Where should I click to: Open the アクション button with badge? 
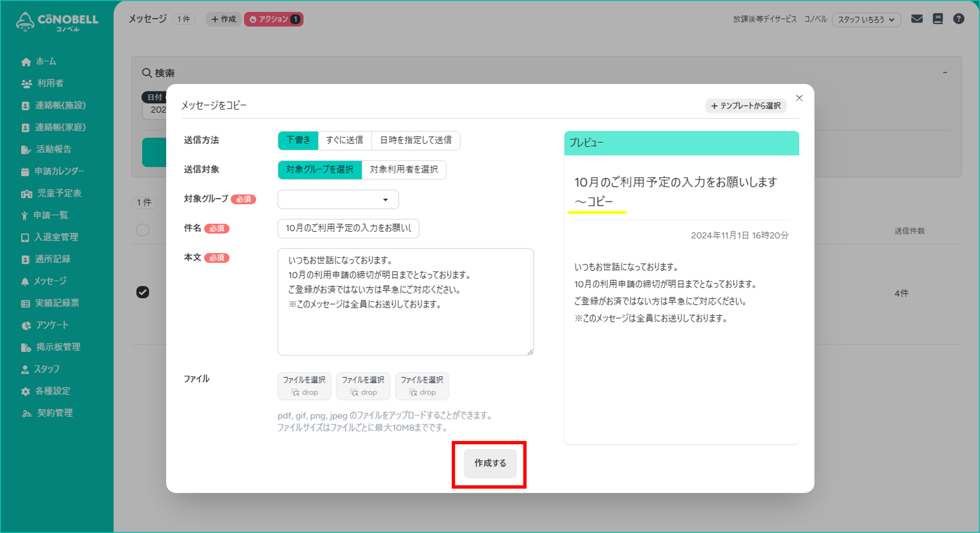(273, 19)
